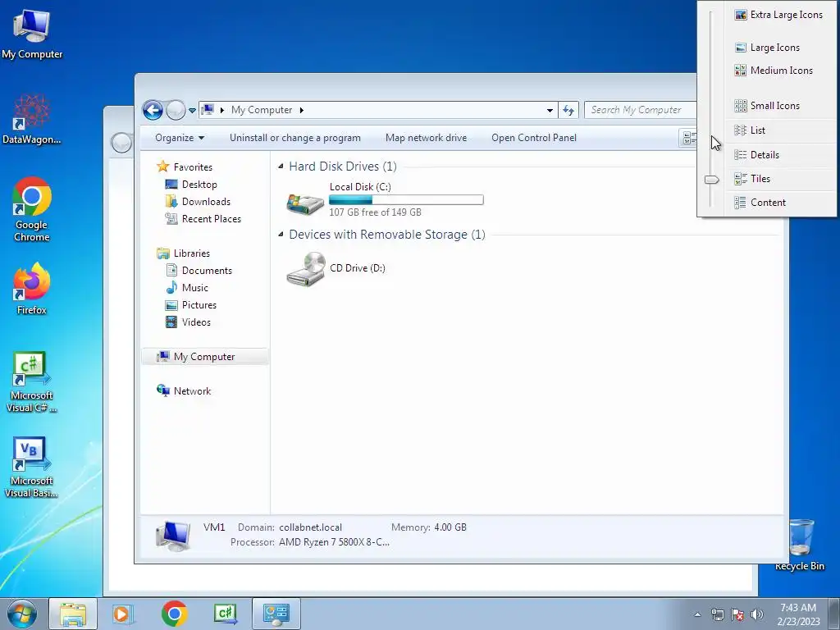Click the refresh button beside address bar
Viewport: 840px width, 630px height.
click(568, 111)
